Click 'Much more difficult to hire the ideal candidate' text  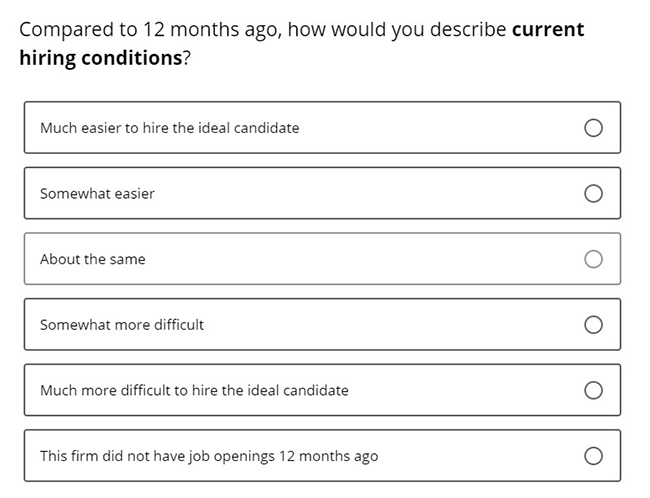[194, 390]
